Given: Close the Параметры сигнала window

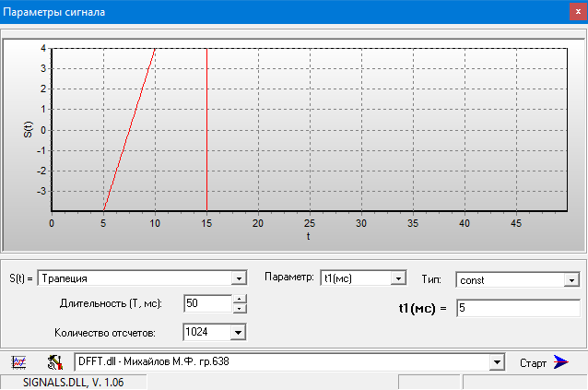Looking at the screenshot, I should point(570,13).
